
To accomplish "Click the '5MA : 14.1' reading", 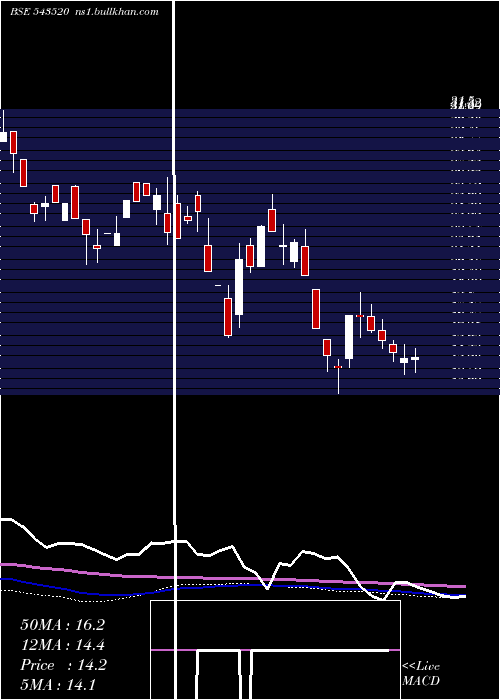I will point(58,685).
